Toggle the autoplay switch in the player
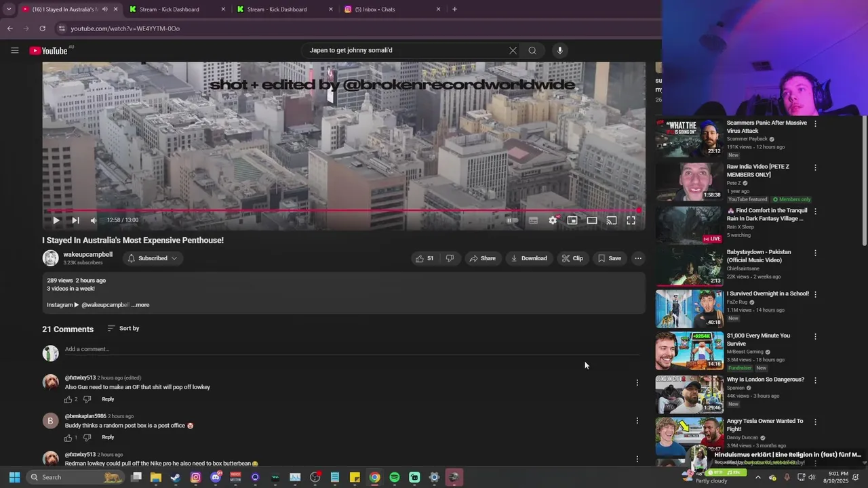 [x=513, y=220]
